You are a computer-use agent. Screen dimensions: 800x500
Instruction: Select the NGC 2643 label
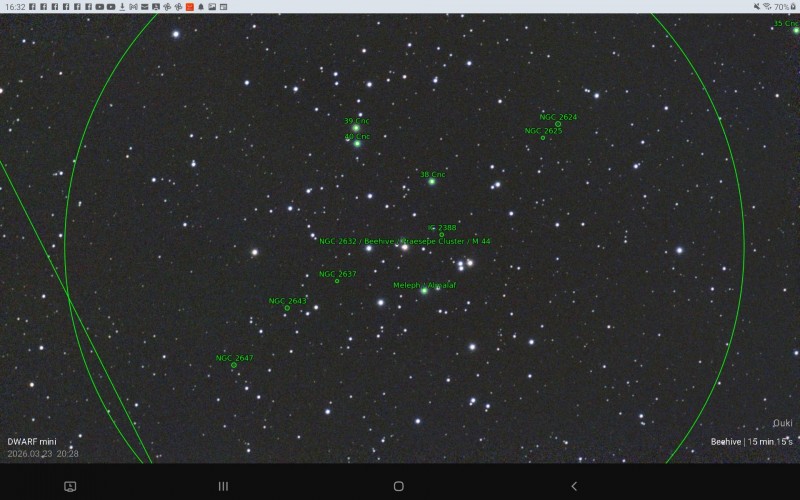(x=288, y=301)
